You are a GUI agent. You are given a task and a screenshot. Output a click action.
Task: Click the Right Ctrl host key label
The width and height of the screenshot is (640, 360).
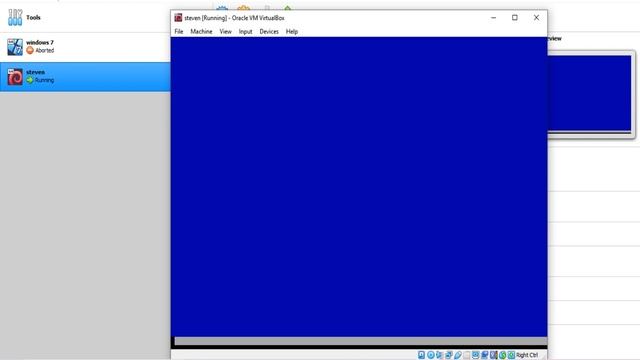(527, 355)
